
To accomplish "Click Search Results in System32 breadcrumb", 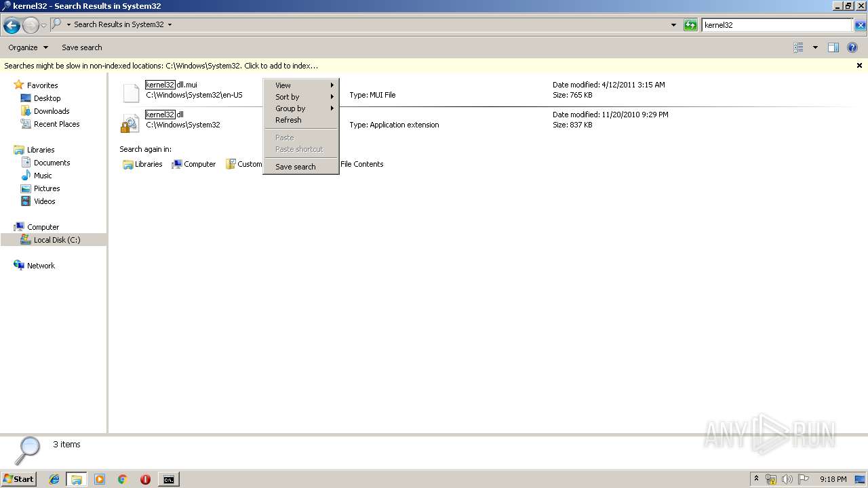I will pos(119,24).
